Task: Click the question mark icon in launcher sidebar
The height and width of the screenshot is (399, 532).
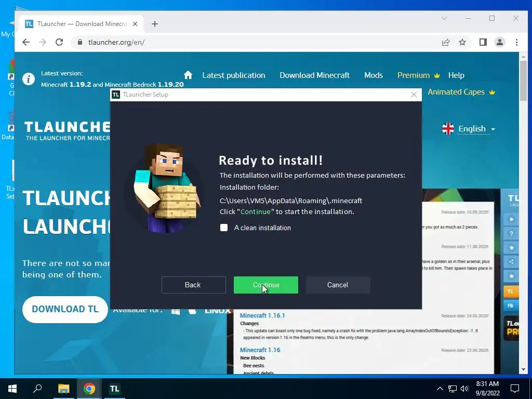Action: 511,233
